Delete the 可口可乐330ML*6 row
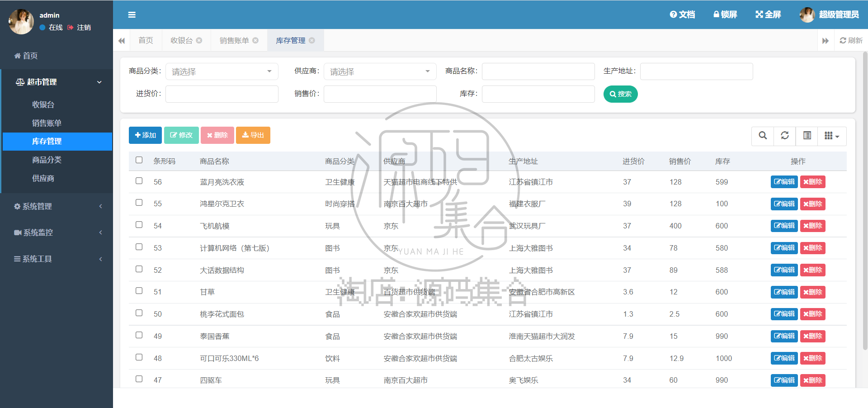Image resolution: width=868 pixels, height=408 pixels. pos(813,358)
